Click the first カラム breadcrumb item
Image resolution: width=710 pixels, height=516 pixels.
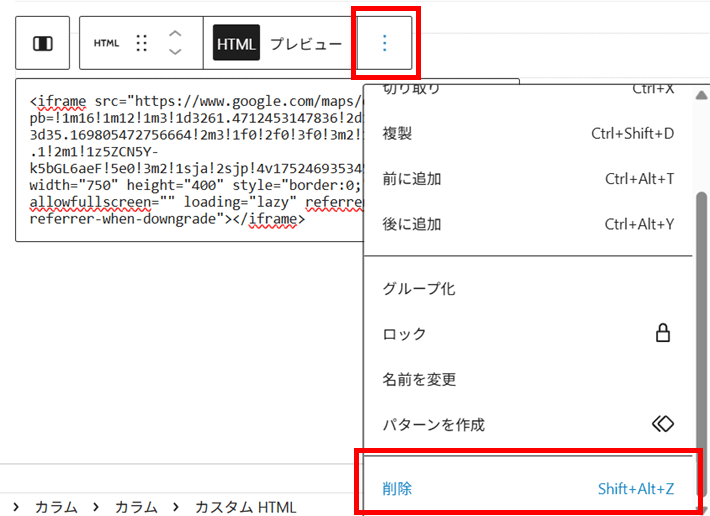[56, 507]
